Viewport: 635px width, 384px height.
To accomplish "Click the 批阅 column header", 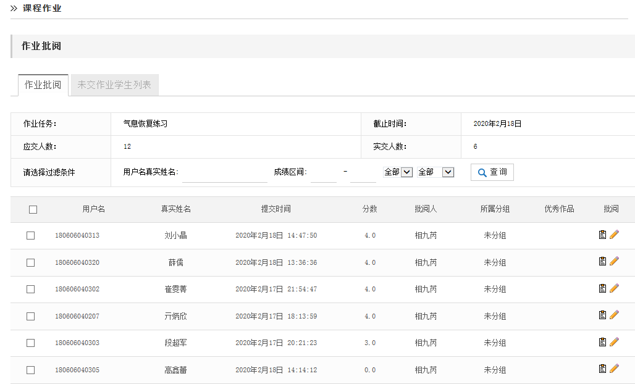I will [x=611, y=209].
